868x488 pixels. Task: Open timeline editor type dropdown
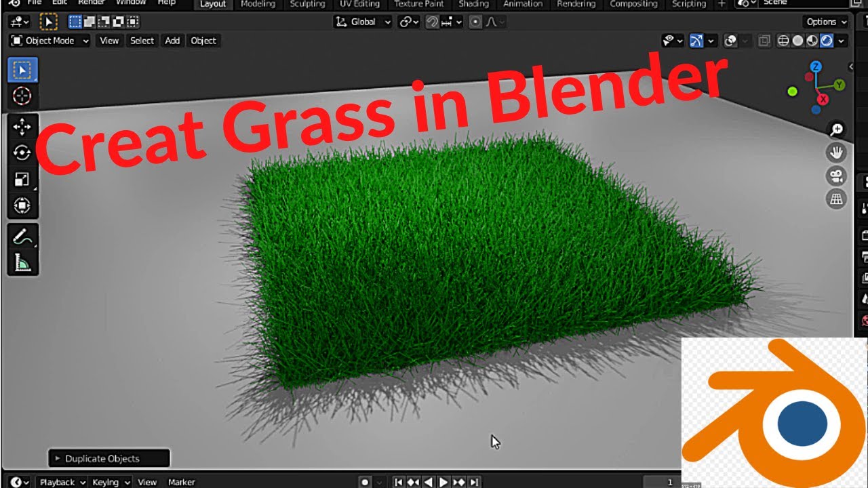pos(20,482)
